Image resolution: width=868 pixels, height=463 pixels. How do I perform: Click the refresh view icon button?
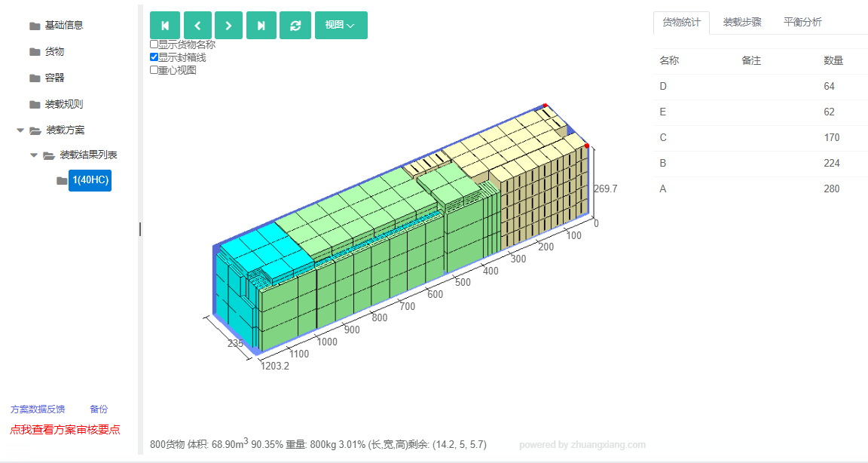click(x=295, y=26)
